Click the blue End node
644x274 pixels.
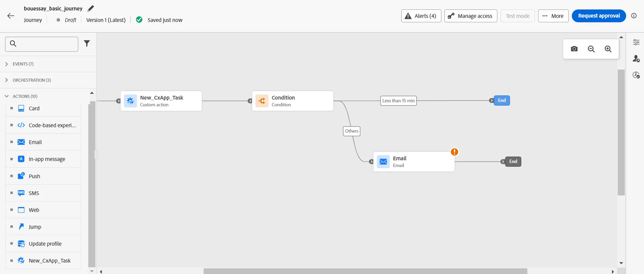(502, 101)
